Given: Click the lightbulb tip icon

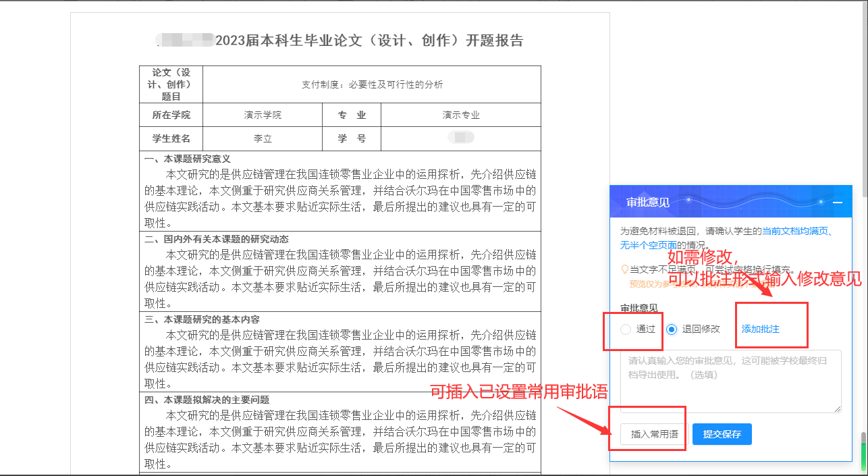Looking at the screenshot, I should click(x=624, y=269).
